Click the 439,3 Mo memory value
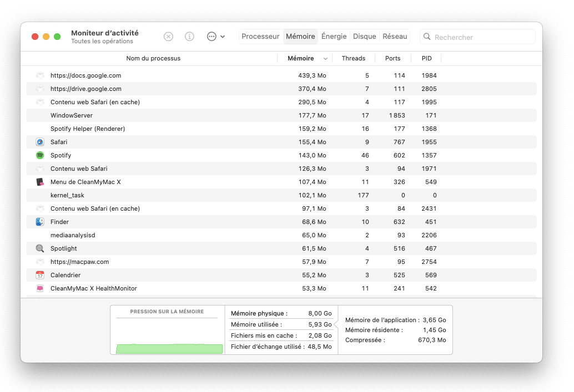The height and width of the screenshot is (392, 574). click(312, 76)
